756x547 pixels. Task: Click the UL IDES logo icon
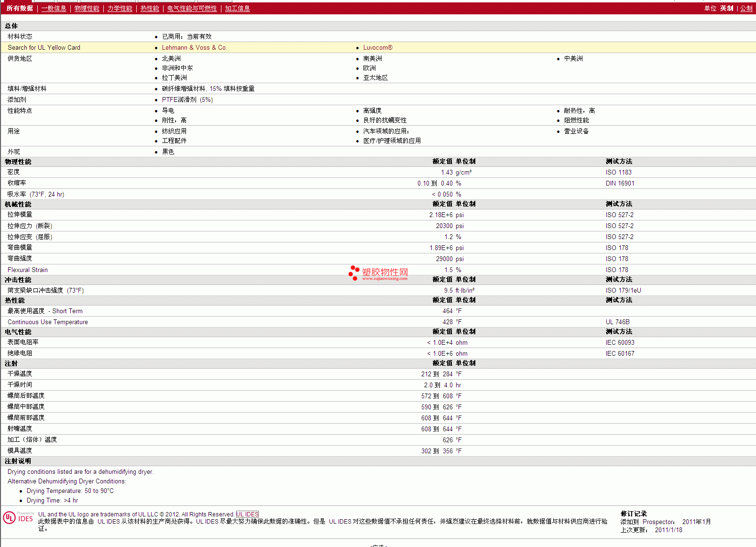18,518
